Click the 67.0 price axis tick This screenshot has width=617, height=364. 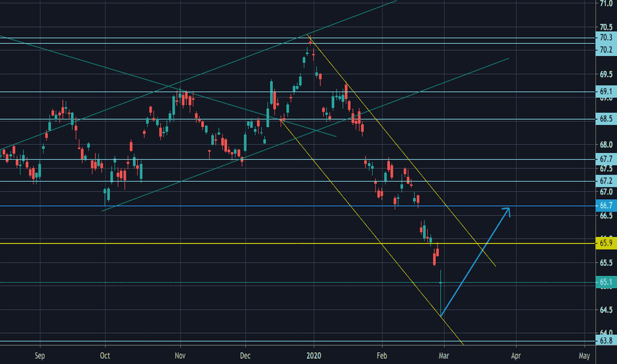coord(606,192)
